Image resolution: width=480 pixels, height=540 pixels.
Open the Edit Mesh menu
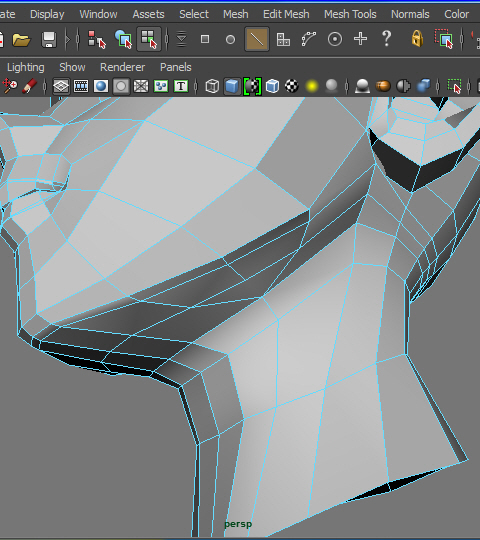coord(286,14)
